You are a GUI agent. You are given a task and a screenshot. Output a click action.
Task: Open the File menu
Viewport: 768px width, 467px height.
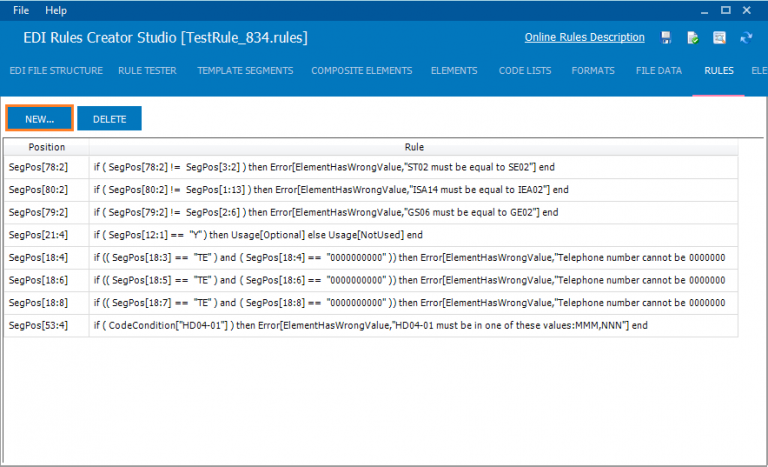(21, 10)
